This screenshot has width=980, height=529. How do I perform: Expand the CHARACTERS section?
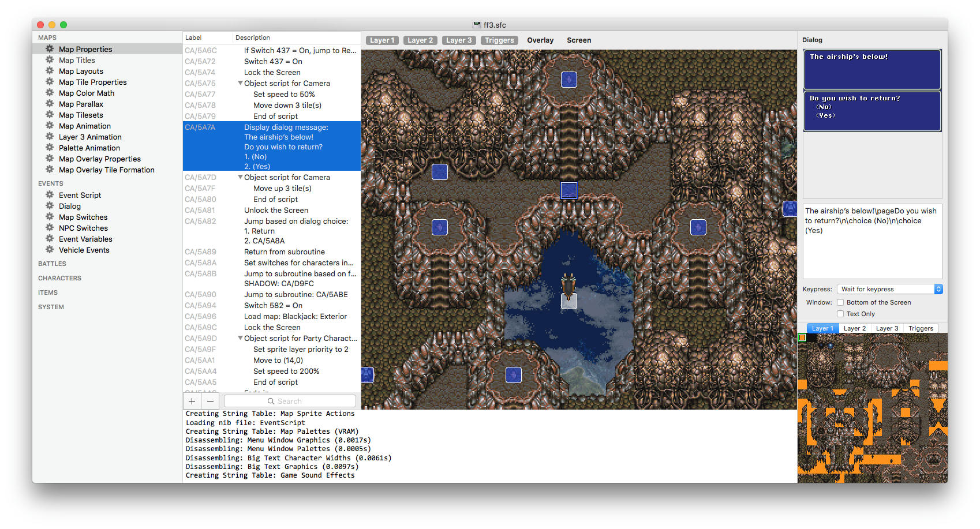(x=59, y=278)
